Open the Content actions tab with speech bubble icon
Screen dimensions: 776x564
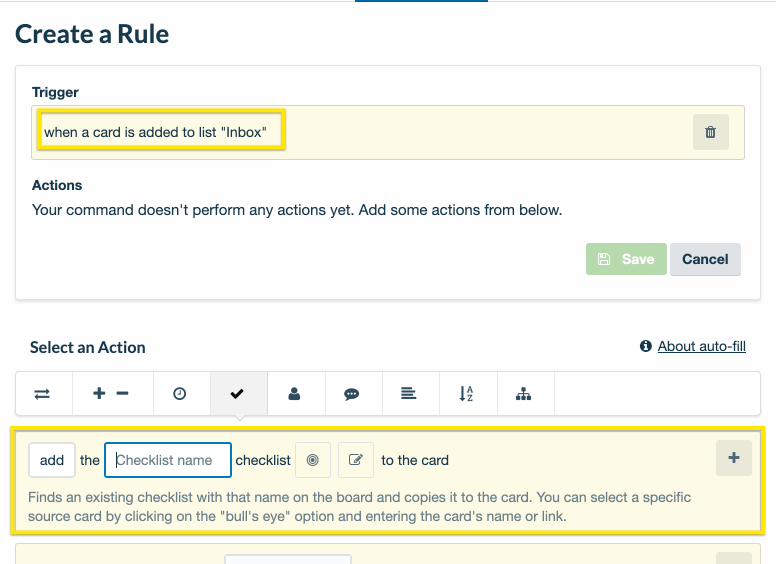click(x=353, y=394)
